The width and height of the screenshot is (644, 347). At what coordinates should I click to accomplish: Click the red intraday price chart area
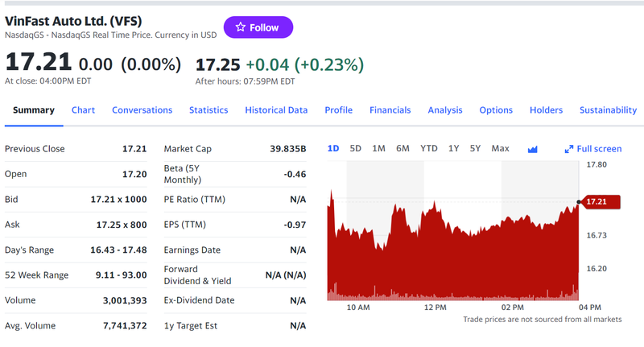point(451,258)
